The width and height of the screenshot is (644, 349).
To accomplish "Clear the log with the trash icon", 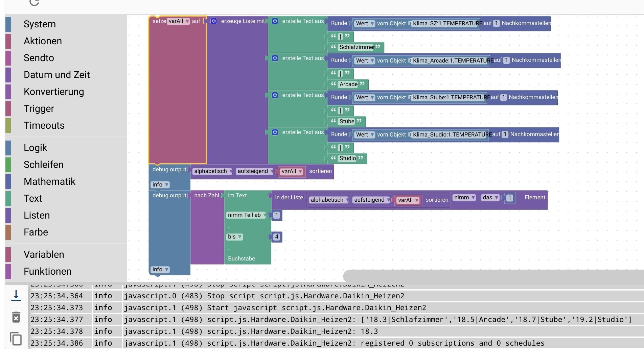I will coord(16,317).
